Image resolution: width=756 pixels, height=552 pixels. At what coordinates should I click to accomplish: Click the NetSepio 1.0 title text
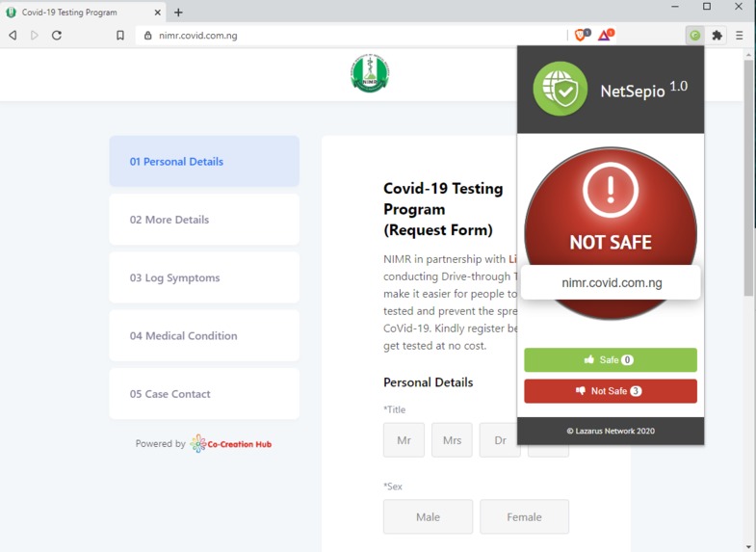point(643,90)
